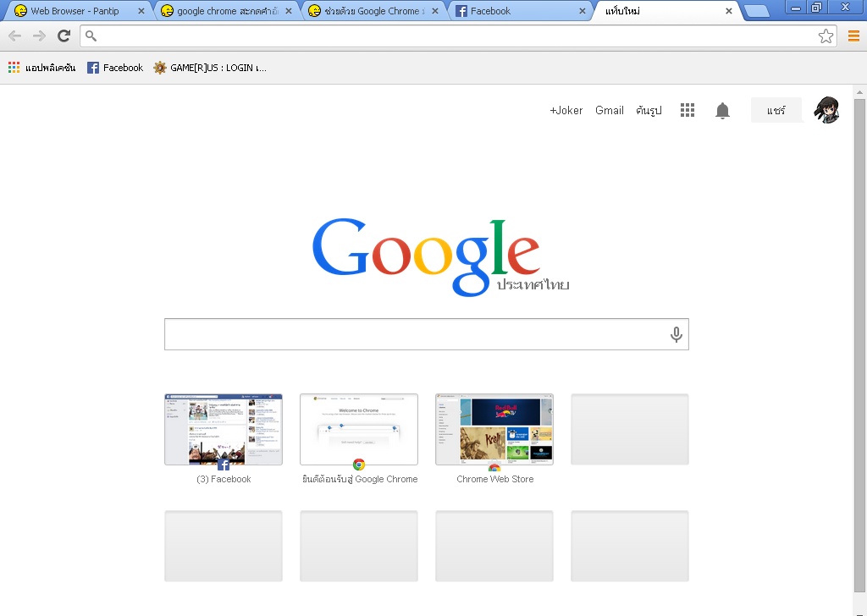The image size is (867, 616).
Task: Close the Web Browser - Pantip tab
Action: [x=141, y=11]
